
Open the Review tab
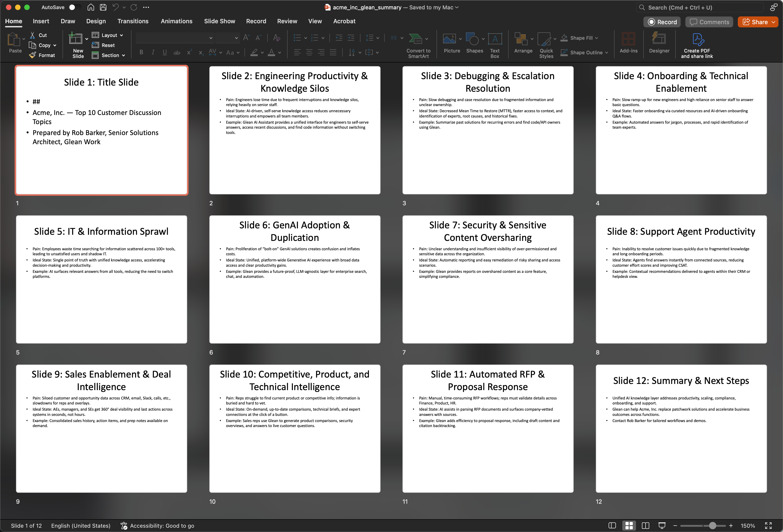pyautogui.click(x=287, y=21)
